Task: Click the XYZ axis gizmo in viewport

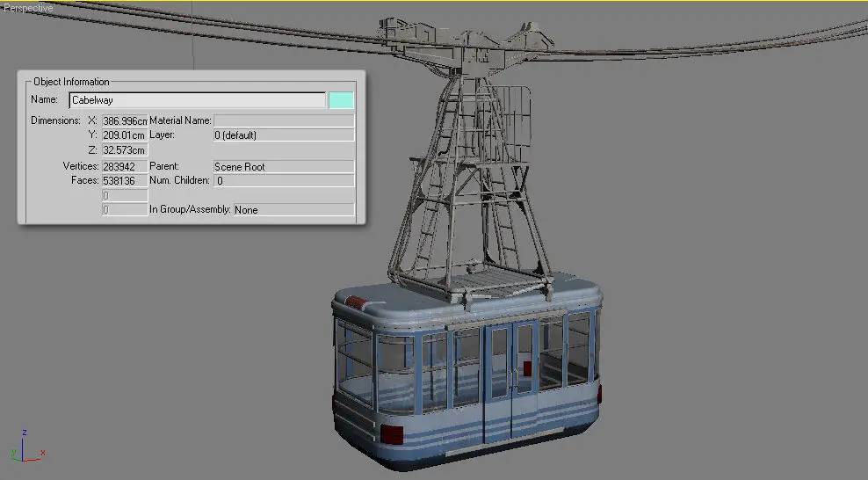Action: click(x=26, y=447)
